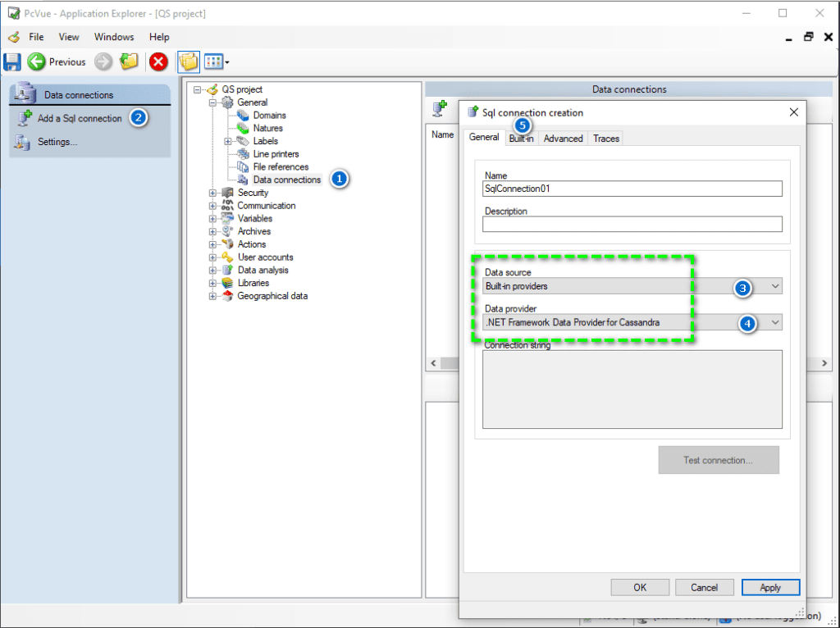Open Settings in the task pane
The height and width of the screenshot is (628, 840).
click(57, 142)
